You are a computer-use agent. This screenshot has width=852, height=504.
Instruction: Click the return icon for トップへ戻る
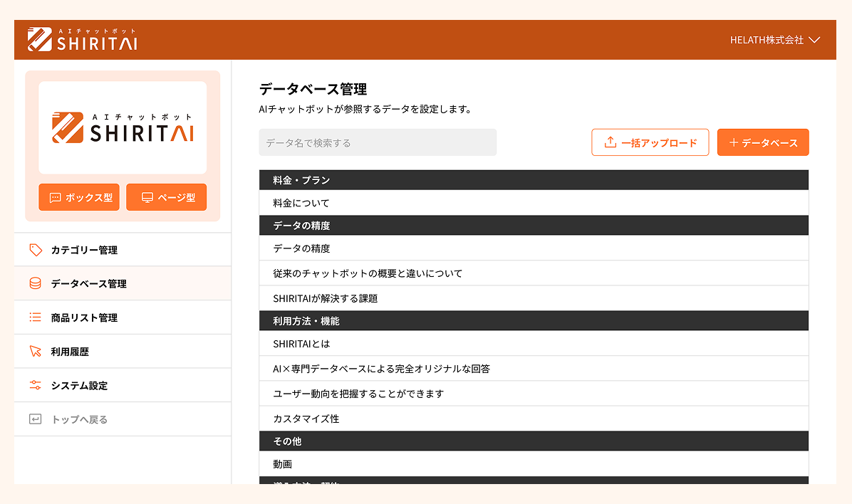pyautogui.click(x=36, y=419)
